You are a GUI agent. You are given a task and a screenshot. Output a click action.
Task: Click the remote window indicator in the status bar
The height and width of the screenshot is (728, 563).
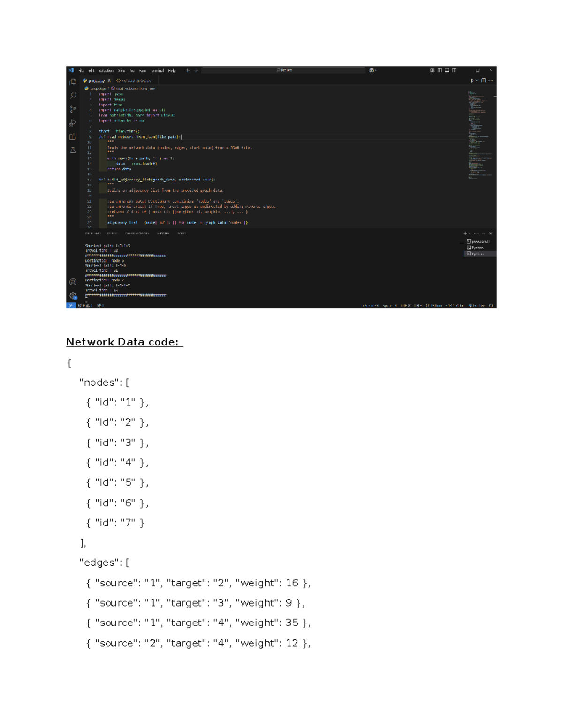click(x=71, y=305)
